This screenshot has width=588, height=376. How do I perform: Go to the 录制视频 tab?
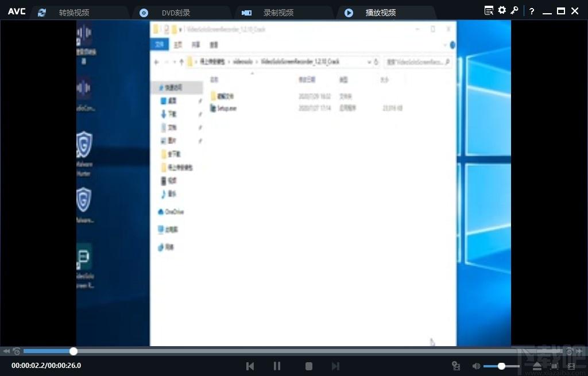(269, 13)
